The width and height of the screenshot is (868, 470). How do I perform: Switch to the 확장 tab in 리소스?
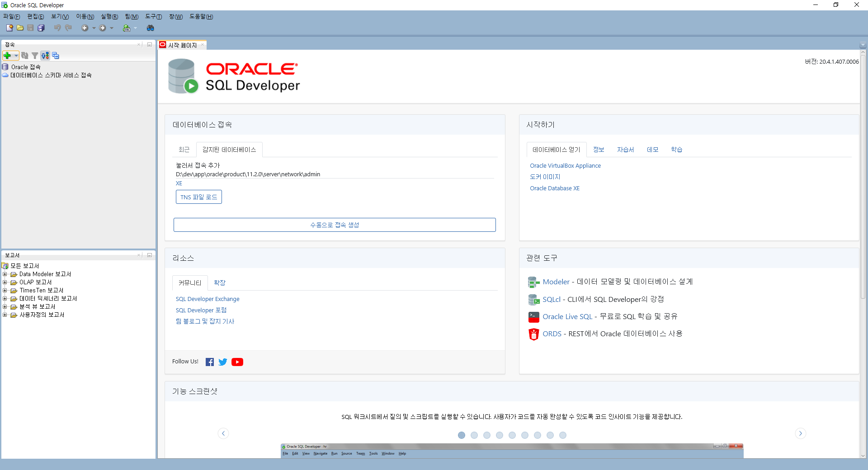click(x=220, y=282)
